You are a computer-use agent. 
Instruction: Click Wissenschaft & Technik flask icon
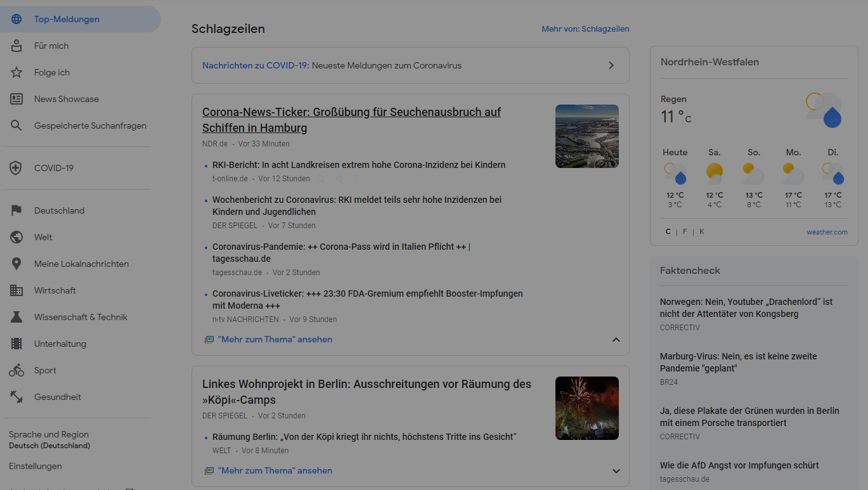coord(16,317)
